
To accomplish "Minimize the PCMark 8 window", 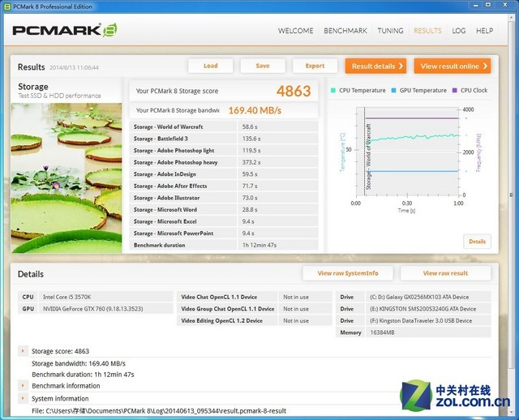I will click(476, 6).
